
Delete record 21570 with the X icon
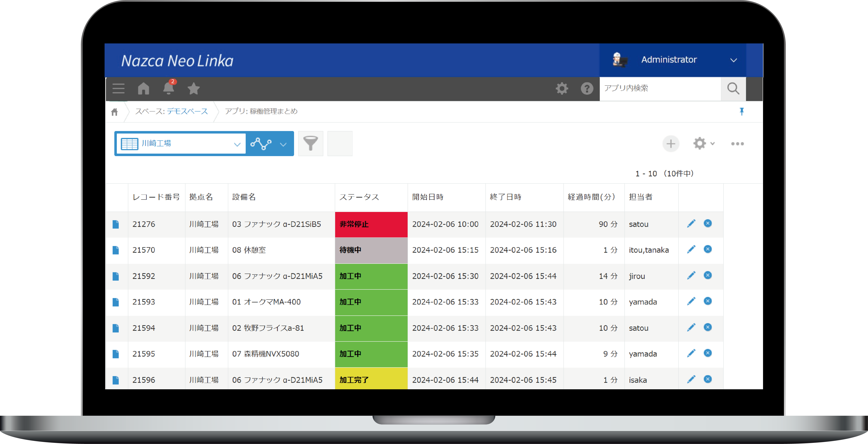click(708, 249)
